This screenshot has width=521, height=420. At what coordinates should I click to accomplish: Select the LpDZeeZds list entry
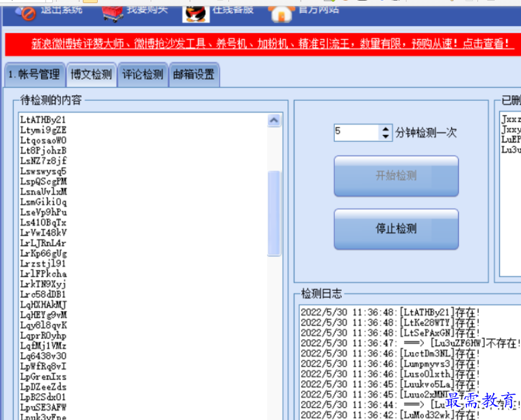tap(43, 387)
